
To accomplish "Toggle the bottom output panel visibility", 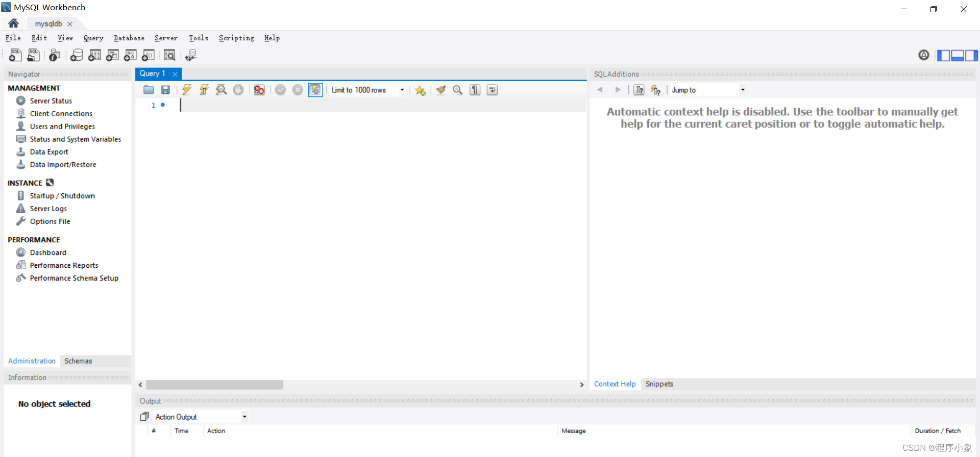I will point(958,55).
